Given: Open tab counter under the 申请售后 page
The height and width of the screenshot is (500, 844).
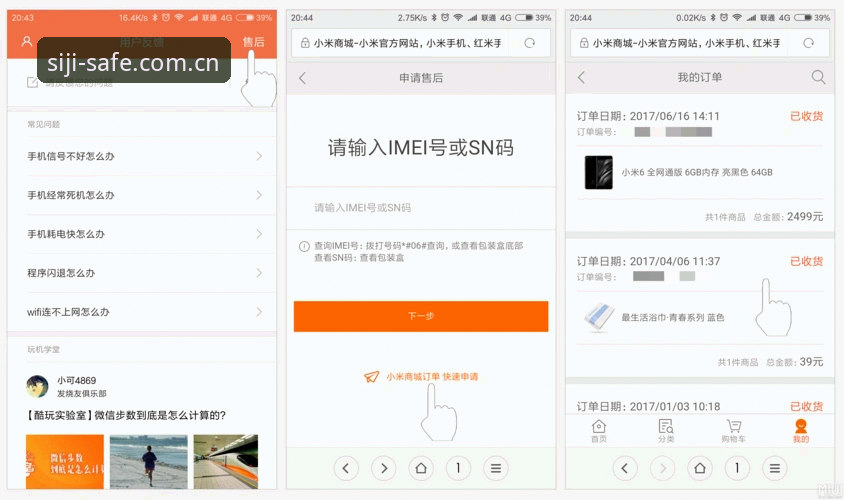Looking at the screenshot, I should pos(458,468).
